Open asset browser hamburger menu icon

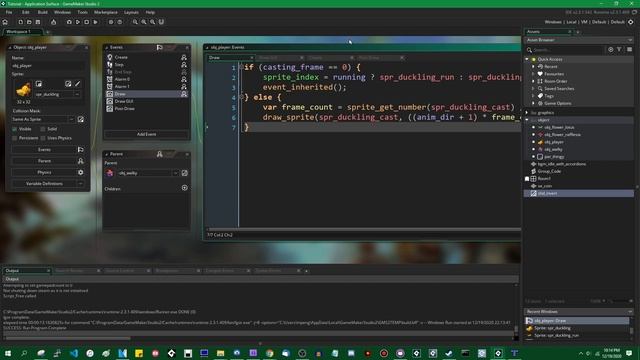click(629, 49)
